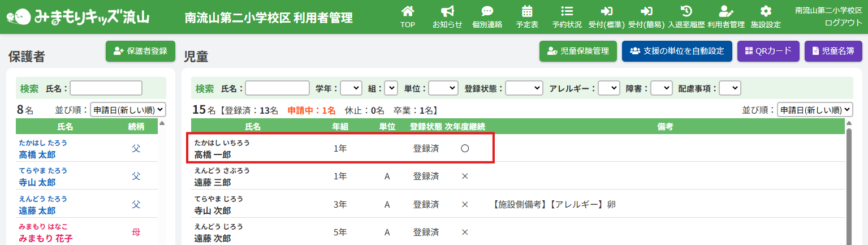868x245 pixels.
Task: Click the 保護者登録 button
Action: (x=140, y=51)
